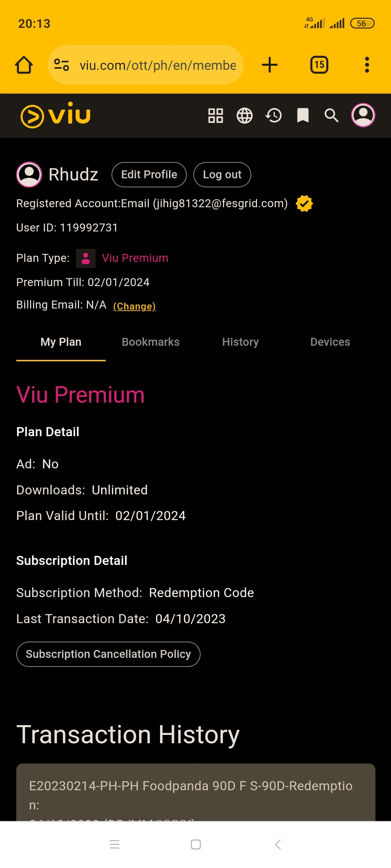This screenshot has width=391, height=868.
Task: Open bookmarks icon in header
Action: coord(303,116)
